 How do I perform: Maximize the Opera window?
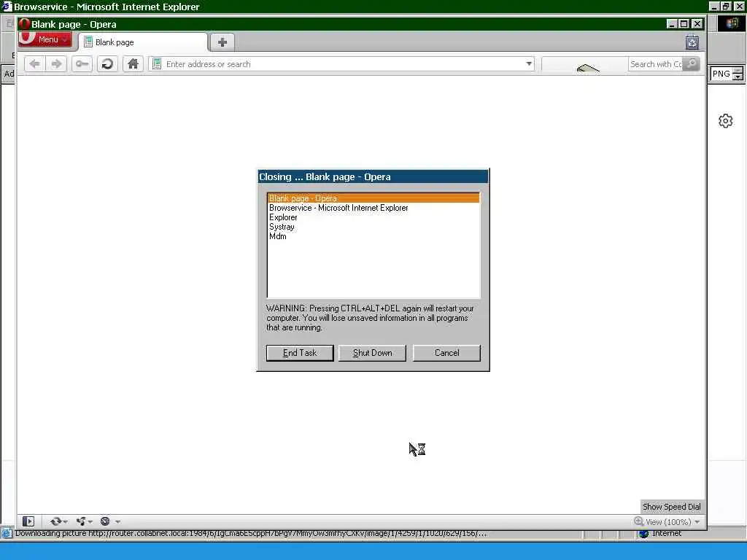(x=684, y=24)
